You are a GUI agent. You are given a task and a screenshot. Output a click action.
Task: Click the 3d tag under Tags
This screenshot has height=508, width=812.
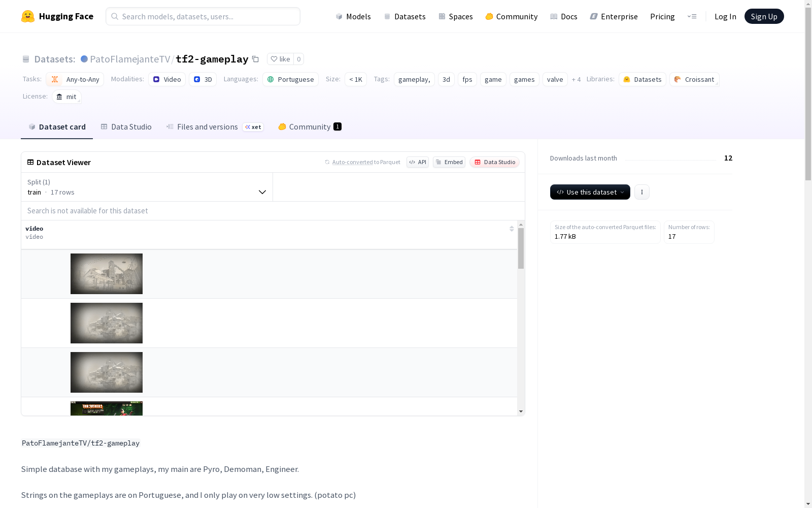pyautogui.click(x=446, y=79)
